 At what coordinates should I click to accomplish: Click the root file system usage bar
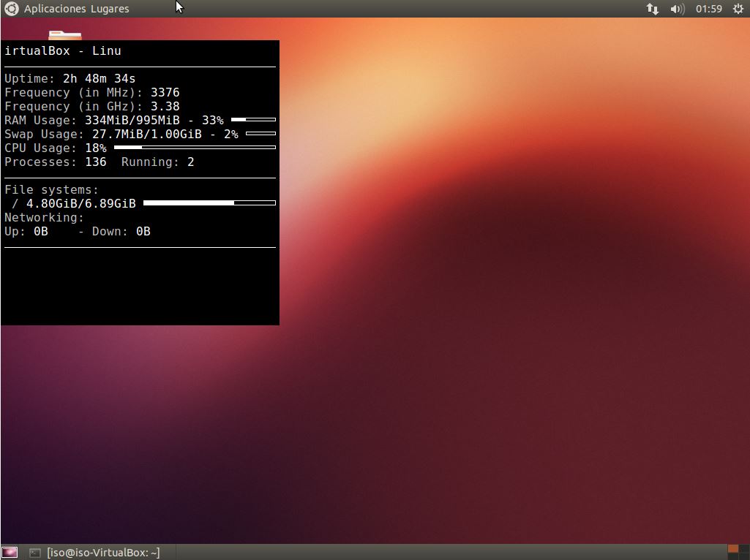209,203
